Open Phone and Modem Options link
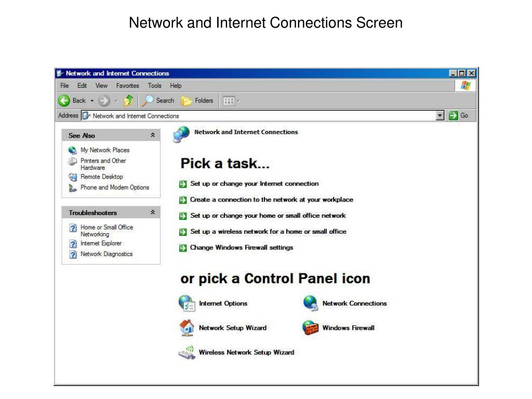Viewport: 532px width, 399px height. [x=115, y=187]
